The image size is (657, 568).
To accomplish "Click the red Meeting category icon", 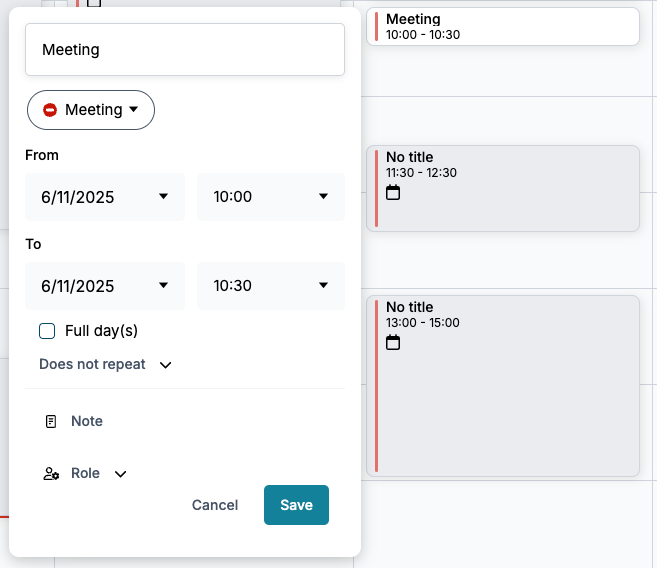I will (50, 110).
